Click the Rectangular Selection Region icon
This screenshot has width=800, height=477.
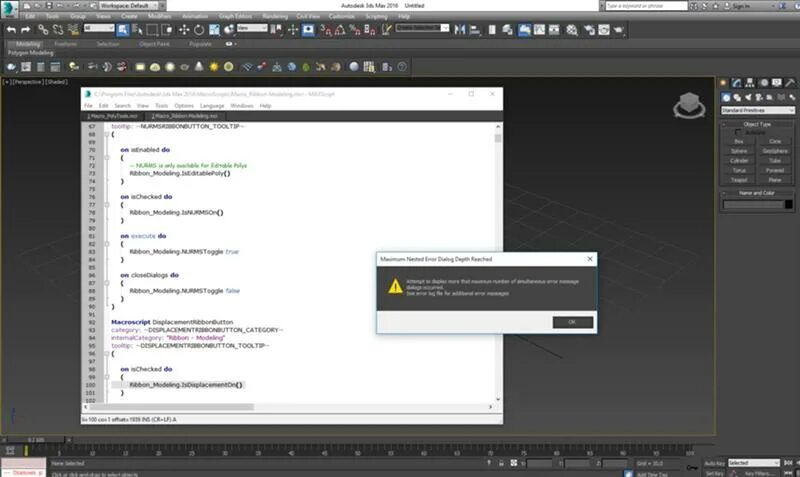[x=152, y=30]
